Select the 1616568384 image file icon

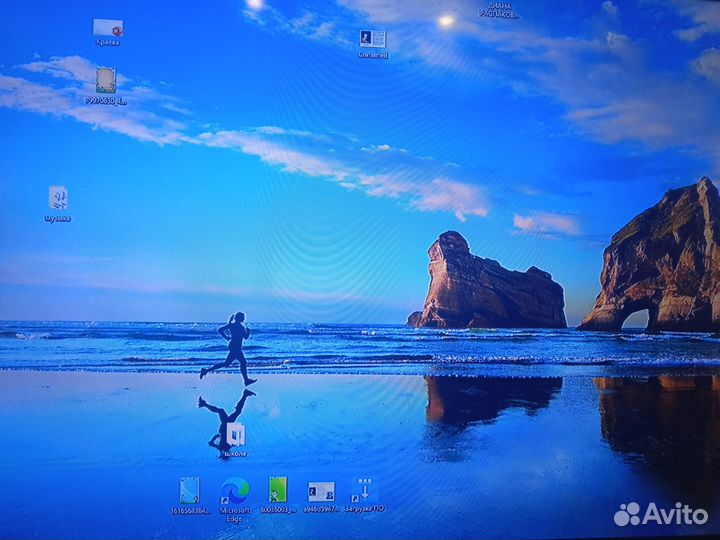pos(189,489)
